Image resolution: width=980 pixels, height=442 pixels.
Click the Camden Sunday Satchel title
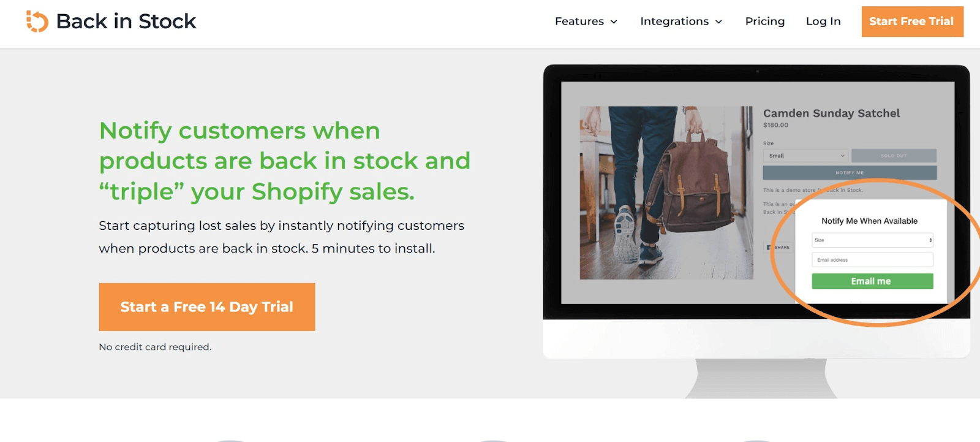click(831, 113)
